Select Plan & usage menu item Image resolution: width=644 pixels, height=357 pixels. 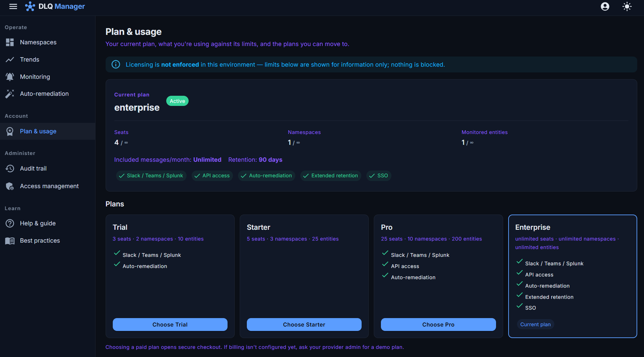tap(47, 131)
